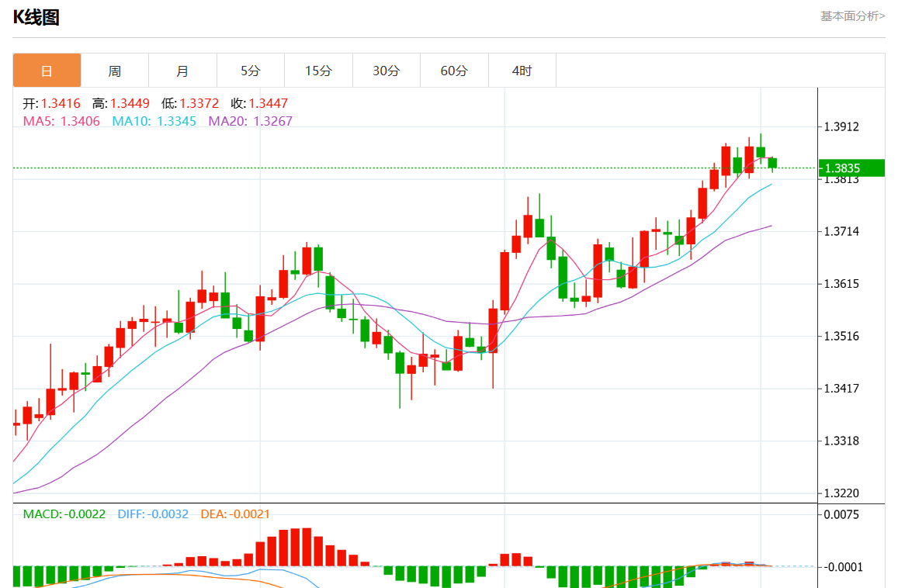Click the tallest red MACD histogram bar
This screenshot has height=588, width=898.
click(307, 548)
